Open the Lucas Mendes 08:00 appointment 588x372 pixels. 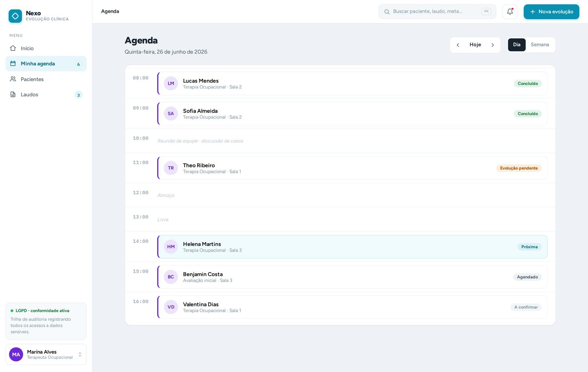[x=352, y=84]
